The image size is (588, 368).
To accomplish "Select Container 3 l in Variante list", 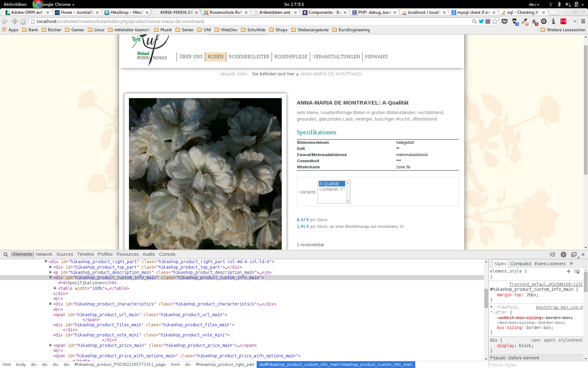I will 332,189.
